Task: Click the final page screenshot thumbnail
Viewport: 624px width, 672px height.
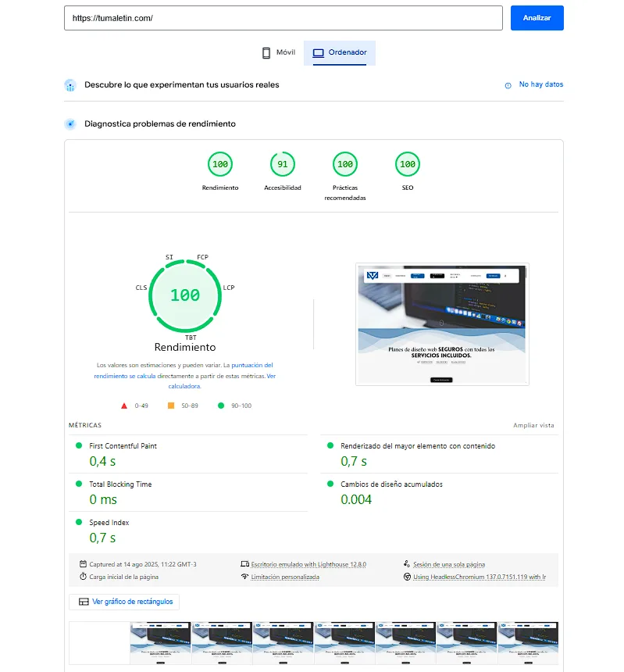Action: [442, 324]
